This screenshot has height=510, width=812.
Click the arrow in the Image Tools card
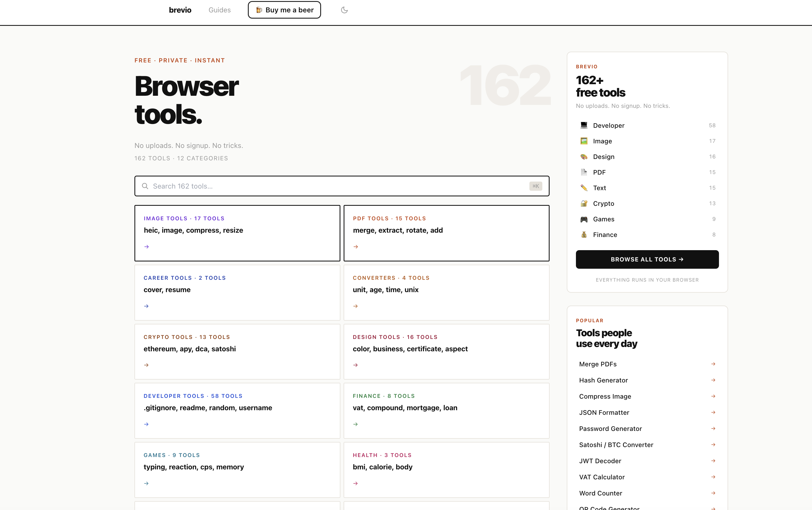coord(146,247)
